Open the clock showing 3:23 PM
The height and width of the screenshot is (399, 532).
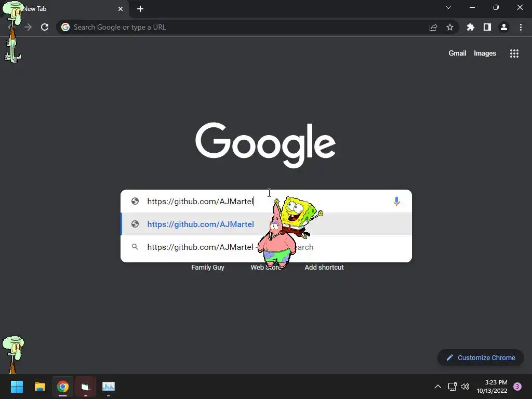point(492,387)
